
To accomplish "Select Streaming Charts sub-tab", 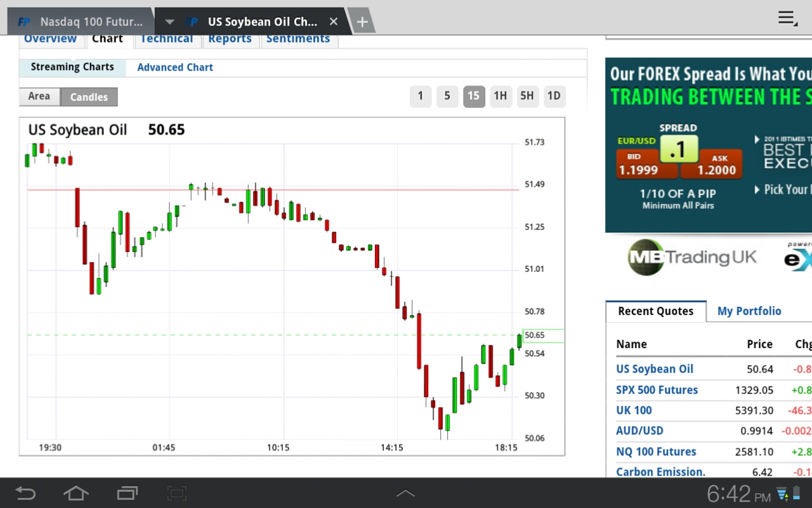I will pyautogui.click(x=72, y=67).
